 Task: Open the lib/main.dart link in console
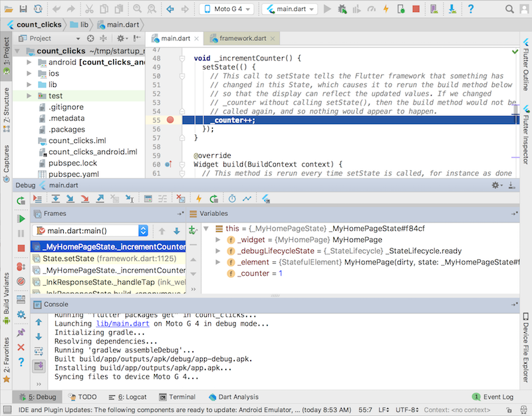point(122,324)
